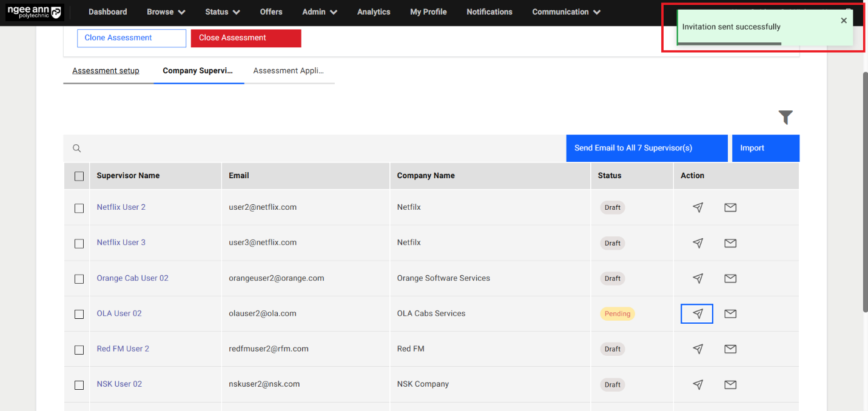Send invitation to Netflix User 2
The width and height of the screenshot is (868, 411).
(x=698, y=207)
